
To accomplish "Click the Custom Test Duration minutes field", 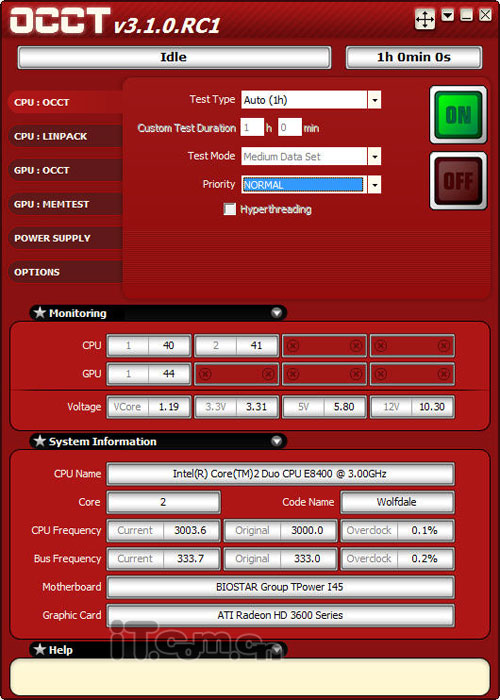I will tap(290, 128).
